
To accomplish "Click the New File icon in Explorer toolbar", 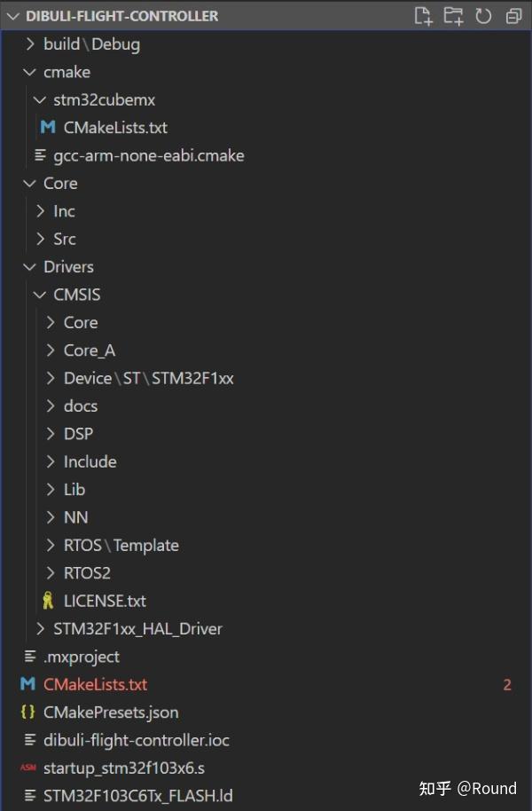I will click(424, 16).
